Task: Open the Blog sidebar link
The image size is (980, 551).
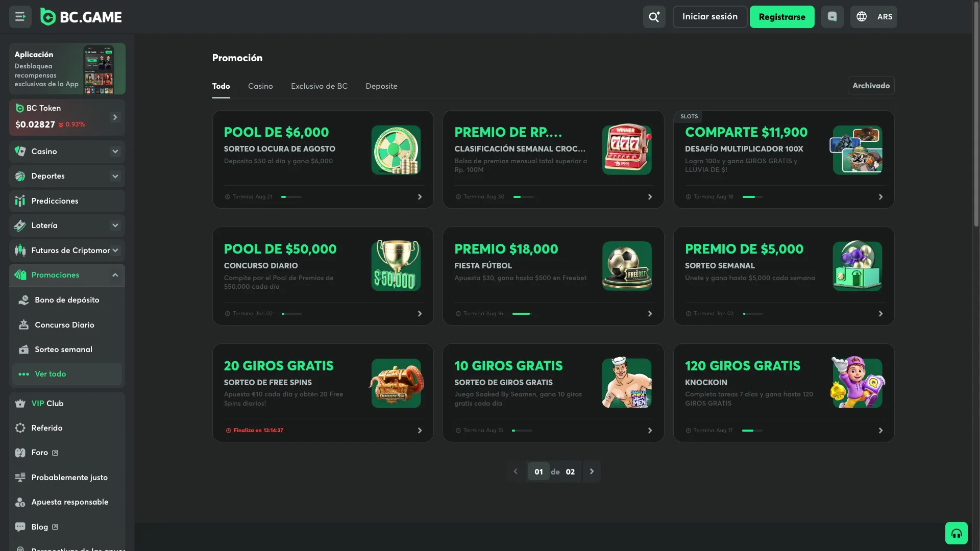Action: (67, 527)
